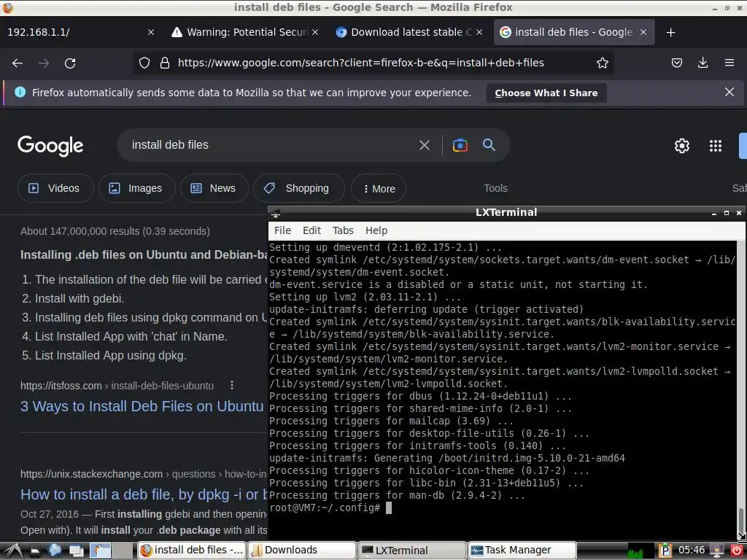Close the Warning: Potential Security tab
This screenshot has width=747, height=560.
coord(315,32)
